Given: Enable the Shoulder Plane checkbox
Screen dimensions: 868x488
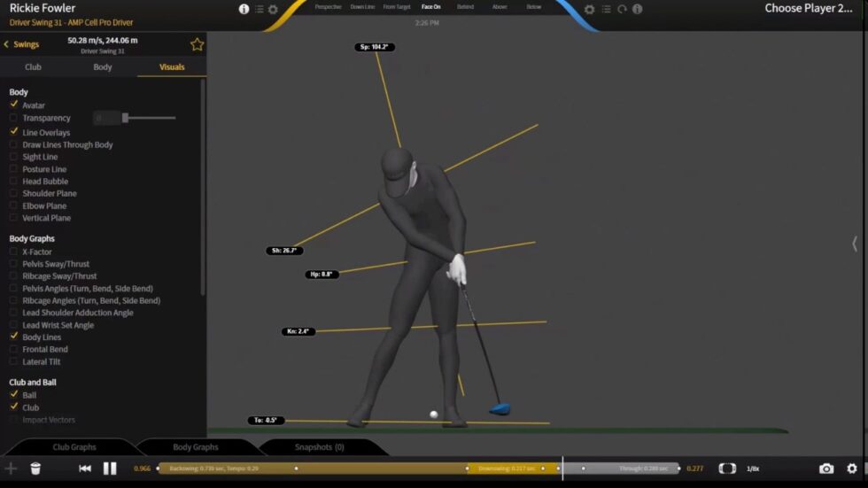Looking at the screenshot, I should [x=14, y=193].
